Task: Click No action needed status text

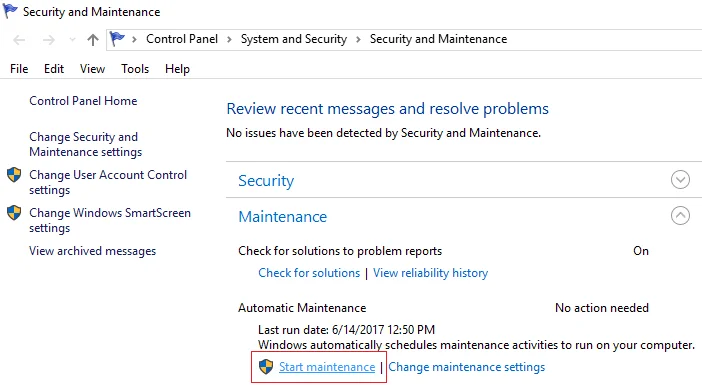Action: point(602,308)
